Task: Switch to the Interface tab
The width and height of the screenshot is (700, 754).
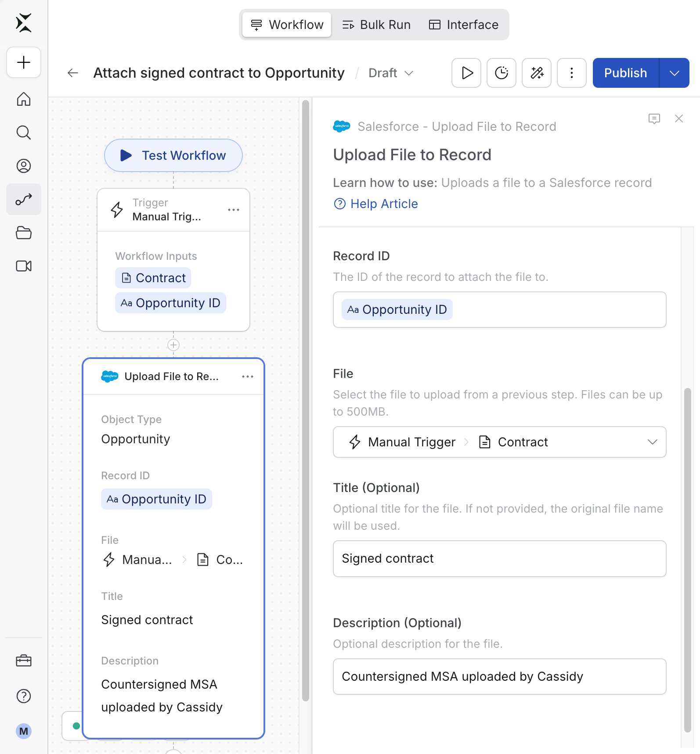Action: [x=463, y=25]
